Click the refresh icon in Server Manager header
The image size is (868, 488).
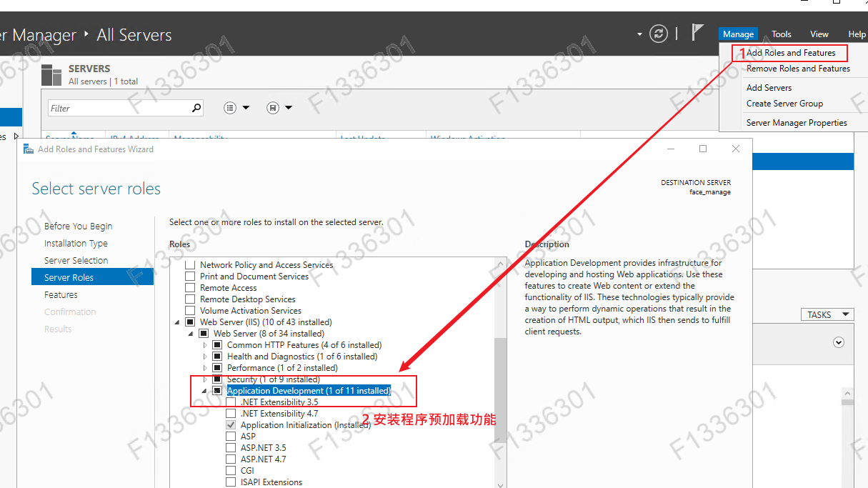click(x=659, y=34)
